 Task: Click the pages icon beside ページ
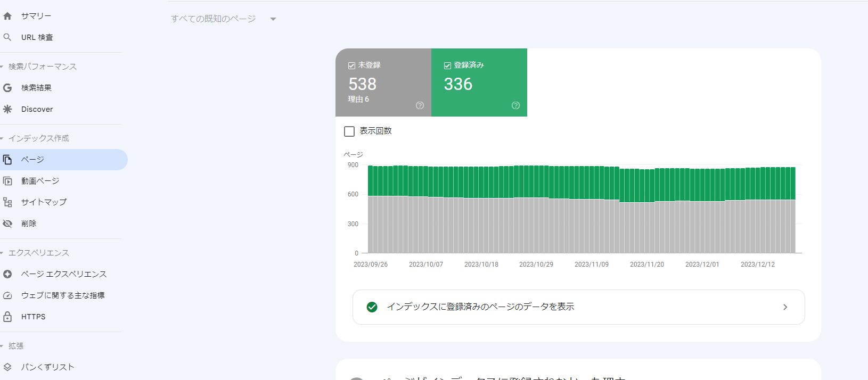7,160
